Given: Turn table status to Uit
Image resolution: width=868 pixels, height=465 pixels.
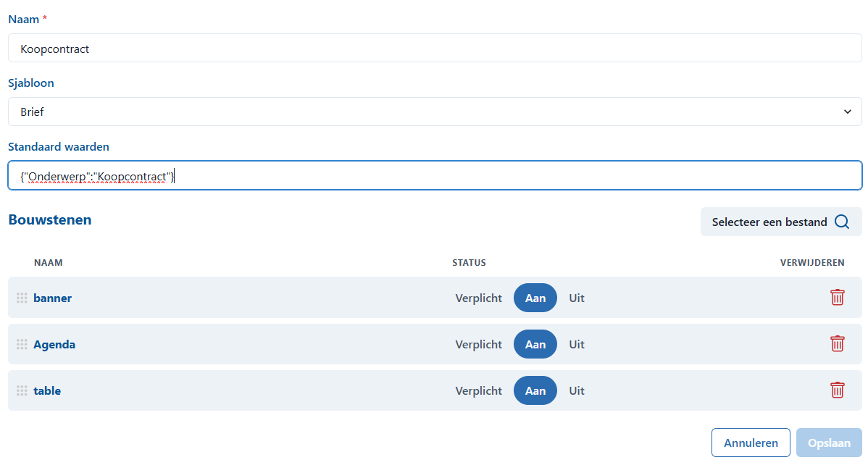Looking at the screenshot, I should pos(577,390).
